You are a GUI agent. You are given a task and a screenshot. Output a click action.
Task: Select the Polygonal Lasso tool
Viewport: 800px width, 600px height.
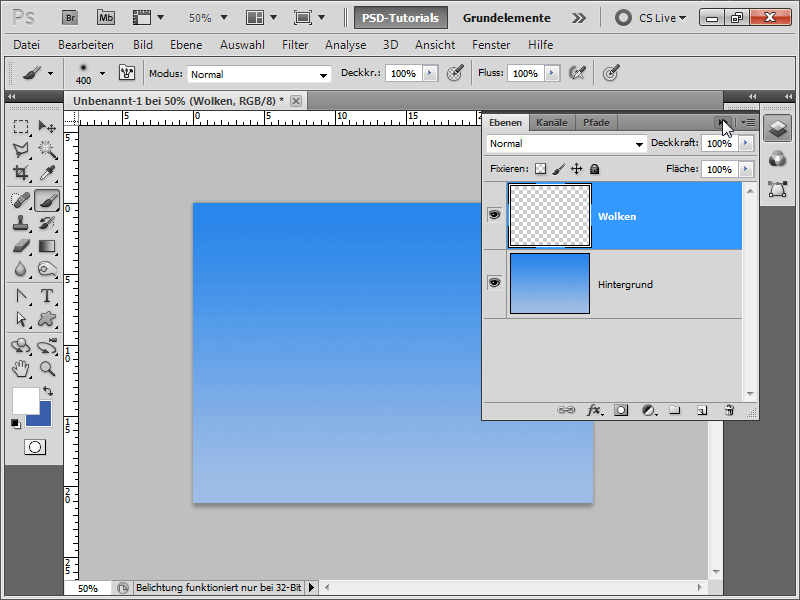(x=21, y=149)
